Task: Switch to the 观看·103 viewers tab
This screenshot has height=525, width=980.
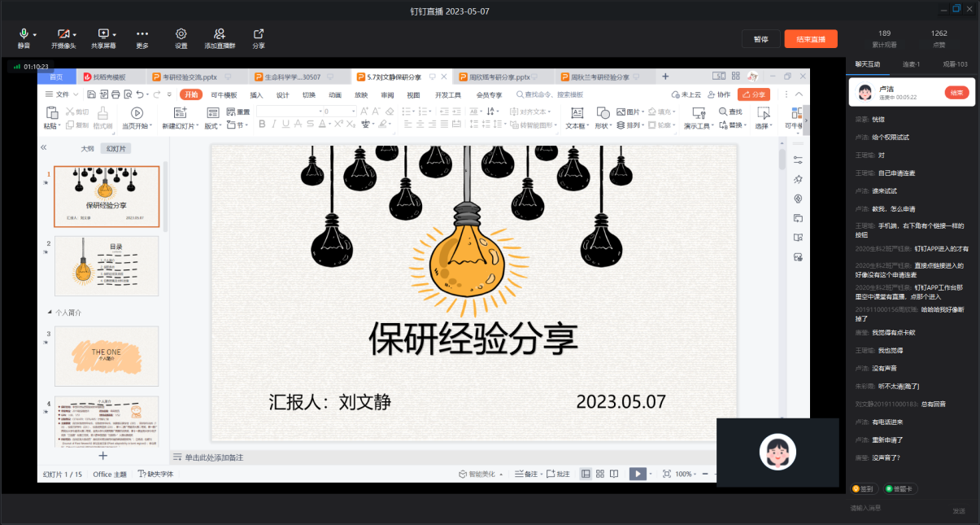Action: tap(955, 64)
